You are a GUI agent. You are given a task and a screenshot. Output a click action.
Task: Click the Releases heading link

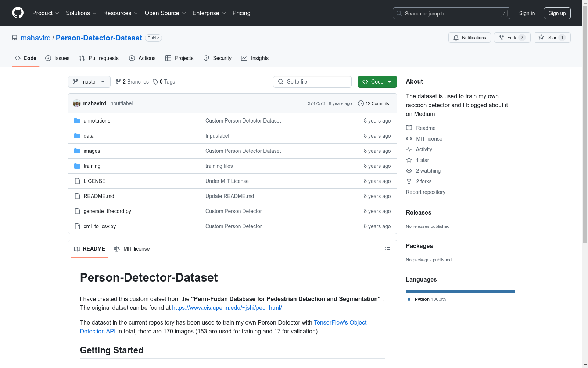coord(419,212)
